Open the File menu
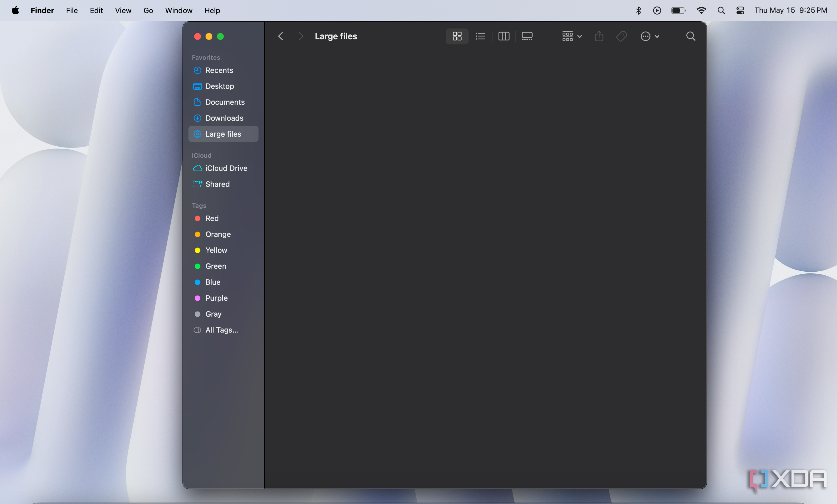The image size is (837, 504). 72,11
